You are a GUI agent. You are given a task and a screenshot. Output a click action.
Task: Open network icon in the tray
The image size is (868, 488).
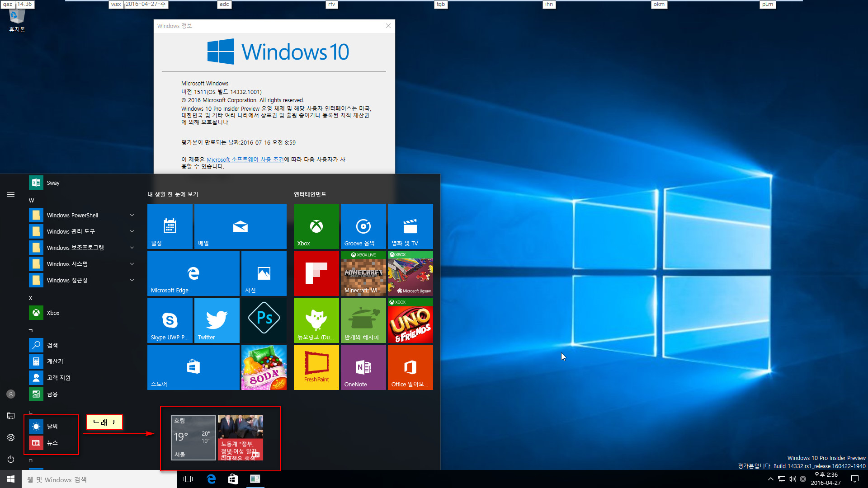pos(782,479)
